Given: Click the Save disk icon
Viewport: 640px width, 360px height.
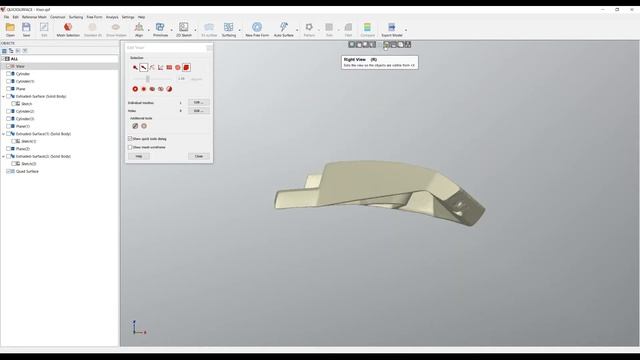Looking at the screenshot, I should point(26,27).
